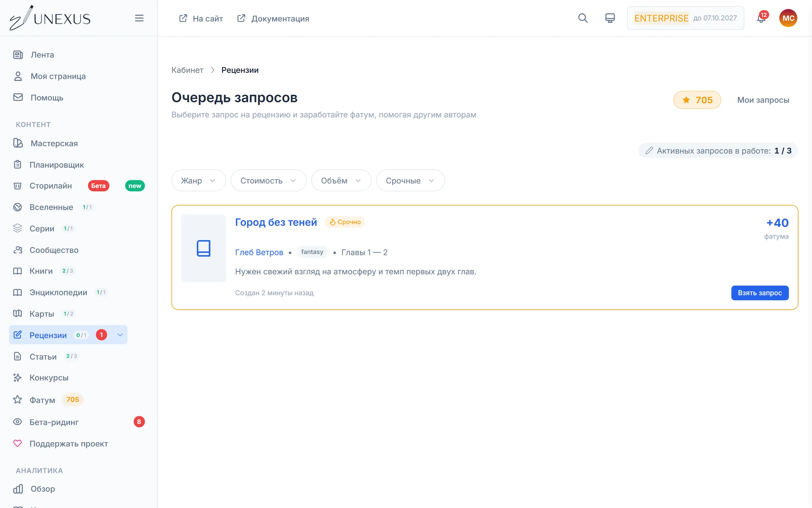
Task: Open the Объём filter dropdown
Action: pos(341,181)
